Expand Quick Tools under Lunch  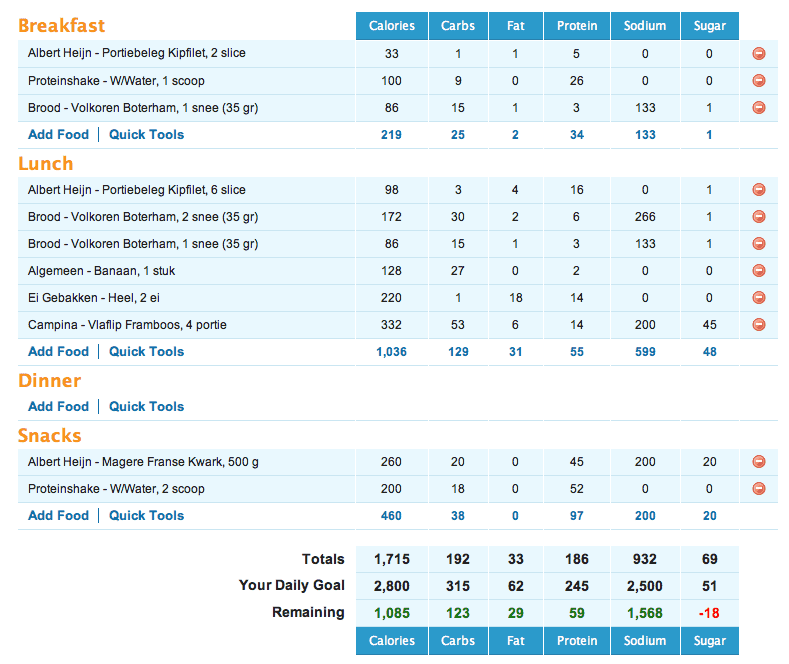pyautogui.click(x=146, y=352)
